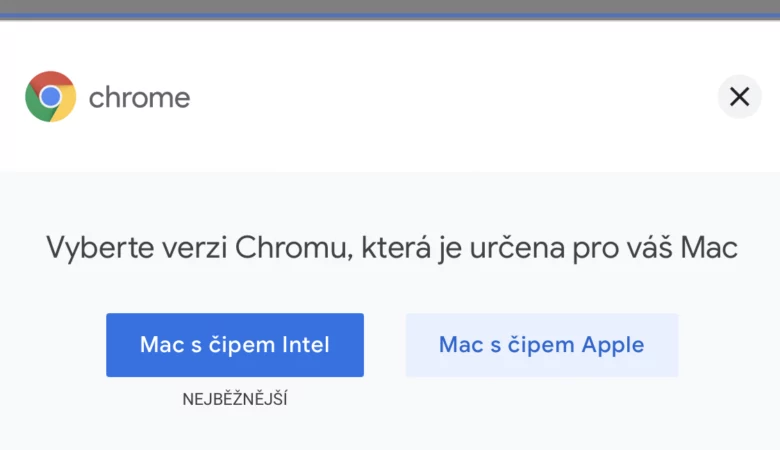
Task: Select the 'Mac s čipem Apple' button
Action: 541,345
